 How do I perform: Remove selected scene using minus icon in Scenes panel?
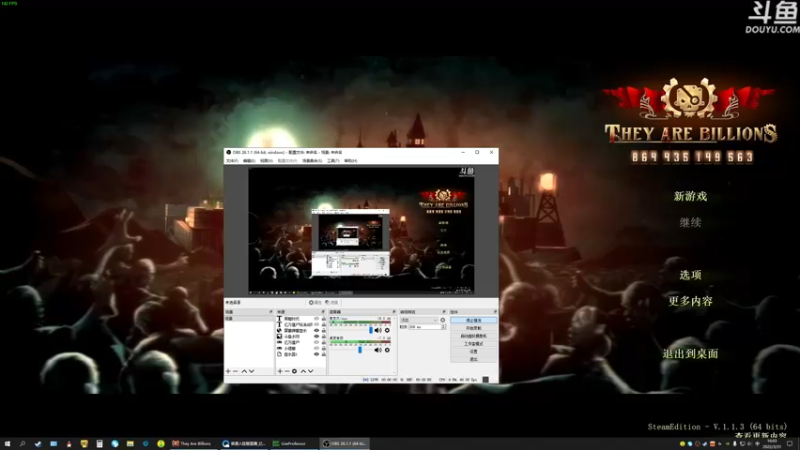[x=235, y=371]
